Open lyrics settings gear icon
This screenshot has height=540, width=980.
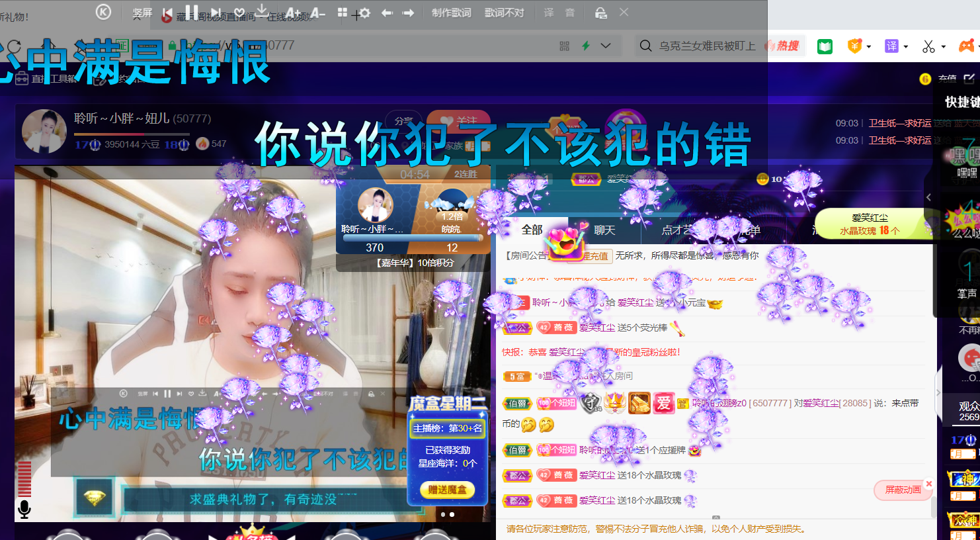[x=364, y=13]
